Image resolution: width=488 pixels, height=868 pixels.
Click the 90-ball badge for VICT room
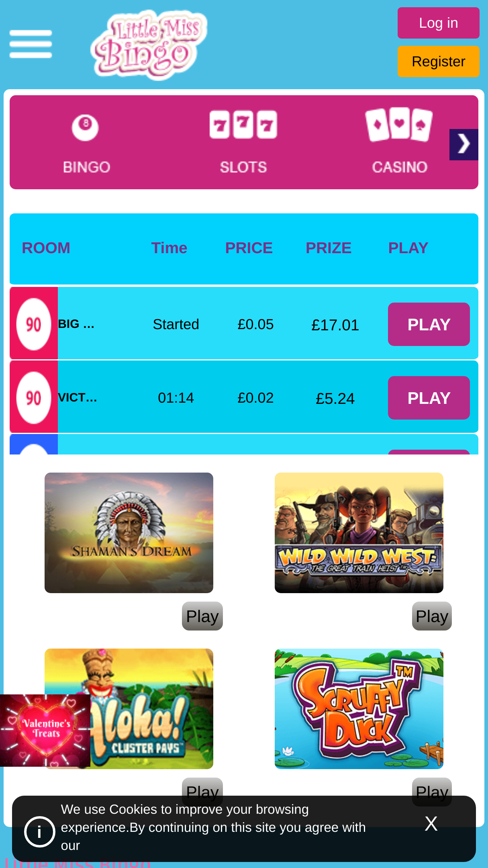[34, 397]
